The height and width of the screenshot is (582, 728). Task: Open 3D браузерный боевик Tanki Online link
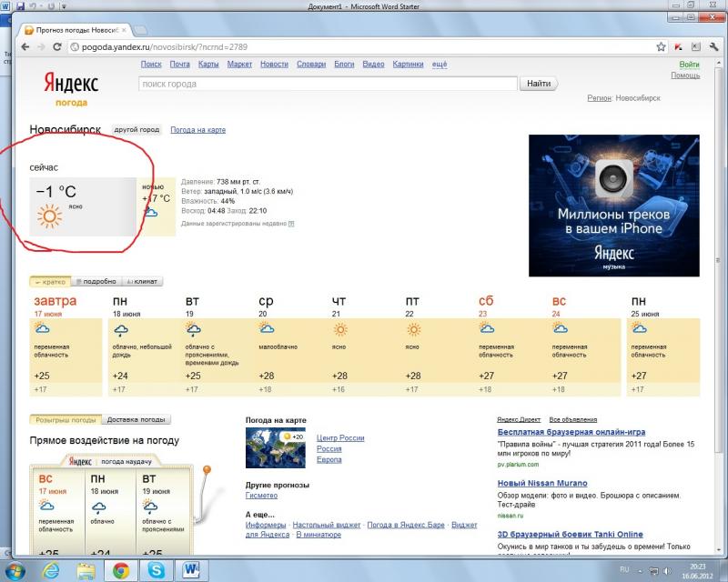pos(571,534)
